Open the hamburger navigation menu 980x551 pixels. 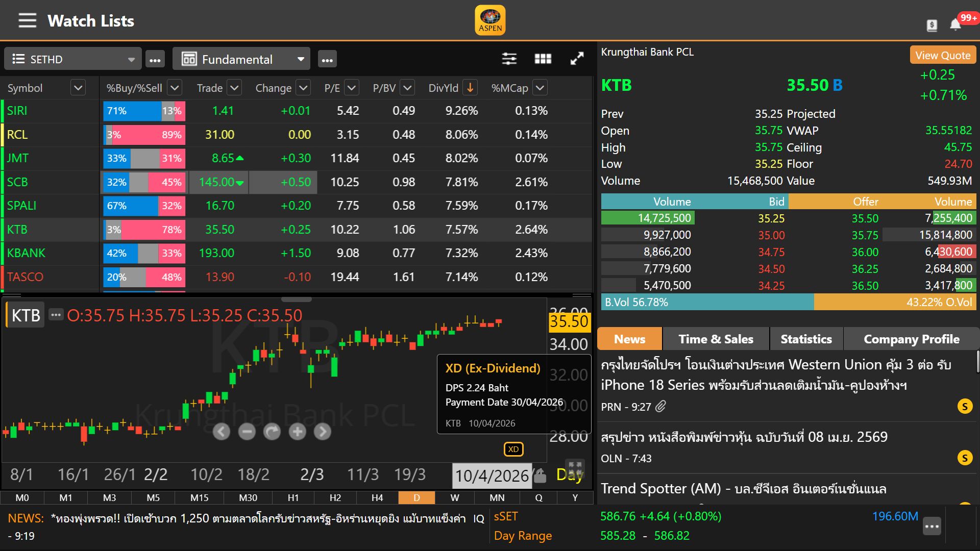[27, 21]
